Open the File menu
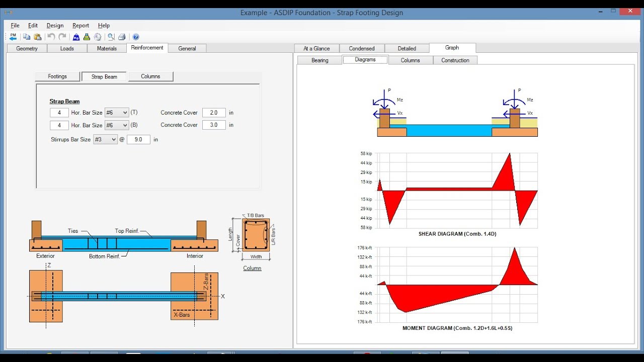The height and width of the screenshot is (362, 644). pyautogui.click(x=15, y=26)
